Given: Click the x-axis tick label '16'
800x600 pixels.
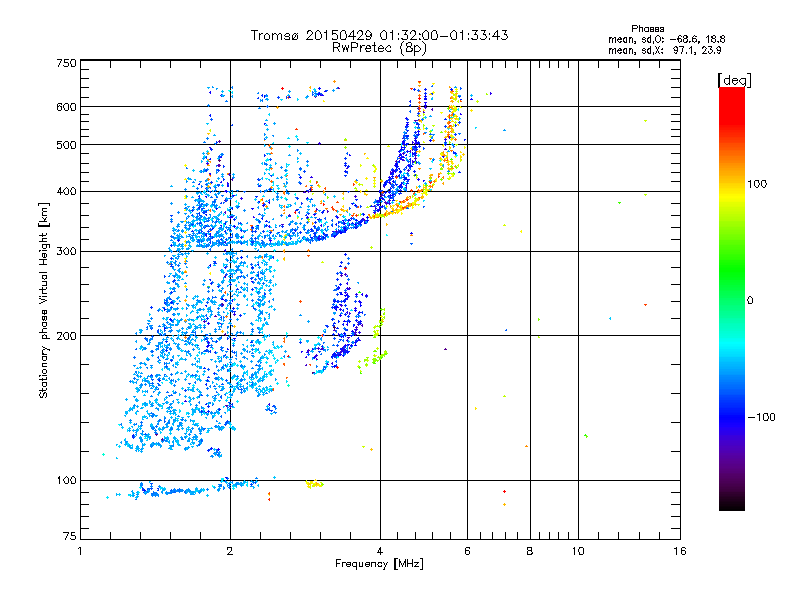Looking at the screenshot, I should pyautogui.click(x=680, y=551).
